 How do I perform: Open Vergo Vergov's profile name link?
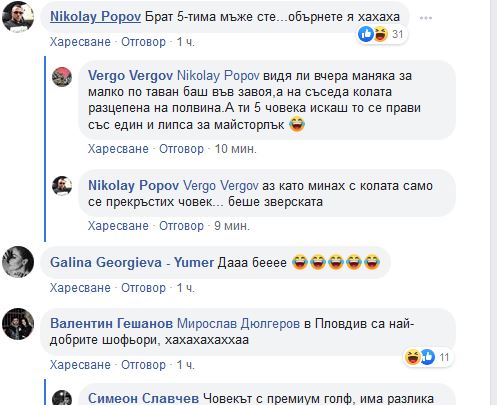pos(130,76)
